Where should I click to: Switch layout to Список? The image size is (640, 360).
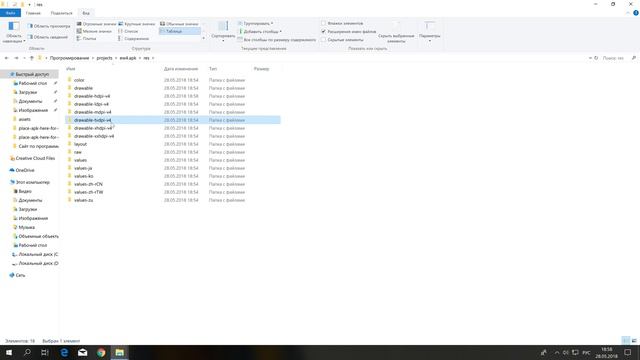(x=128, y=31)
